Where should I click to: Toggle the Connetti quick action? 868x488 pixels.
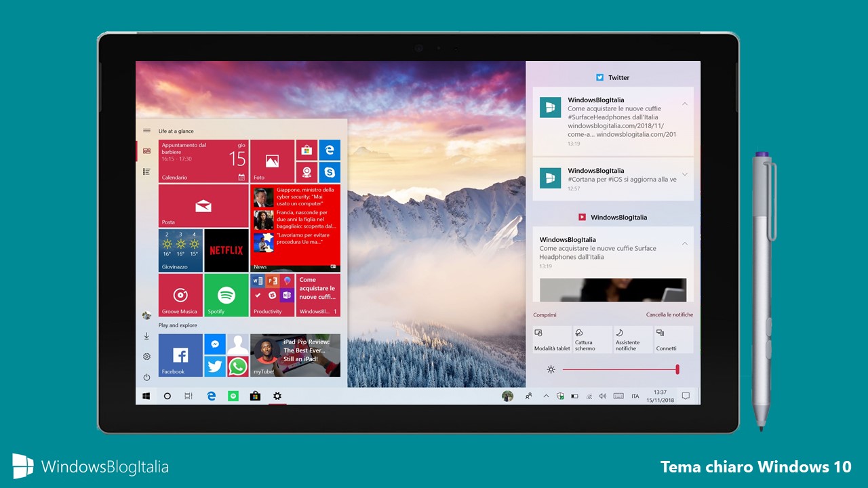click(673, 340)
